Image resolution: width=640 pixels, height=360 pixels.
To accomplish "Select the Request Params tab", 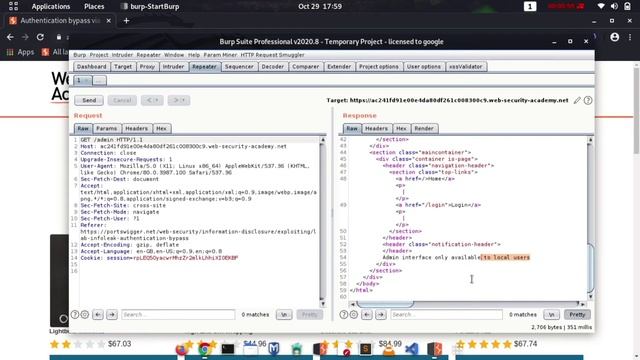I will pyautogui.click(x=107, y=129).
